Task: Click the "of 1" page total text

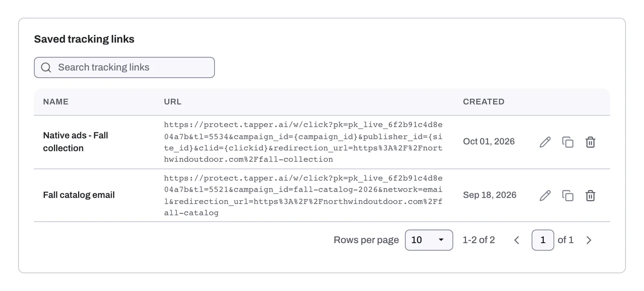Action: (x=566, y=240)
